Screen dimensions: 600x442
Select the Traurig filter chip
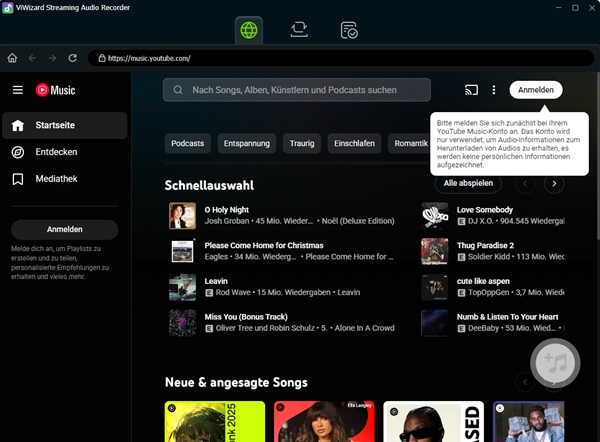click(x=302, y=144)
